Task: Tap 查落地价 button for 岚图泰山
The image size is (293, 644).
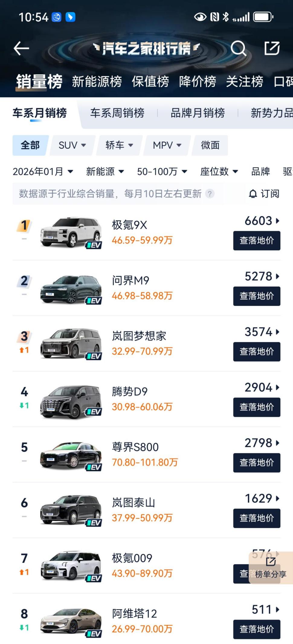Action: [x=256, y=518]
